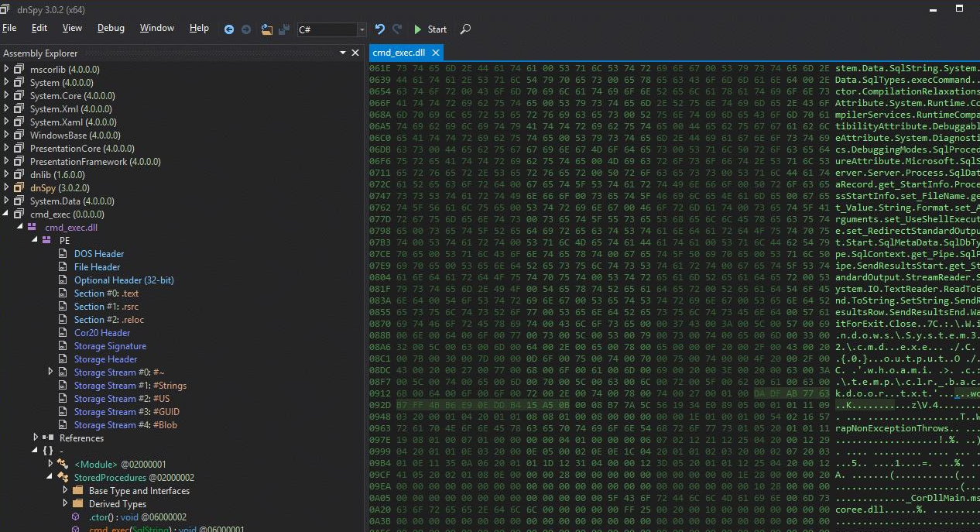Image resolution: width=980 pixels, height=532 pixels.
Task: Click the Open file folder icon
Action: pos(267,29)
